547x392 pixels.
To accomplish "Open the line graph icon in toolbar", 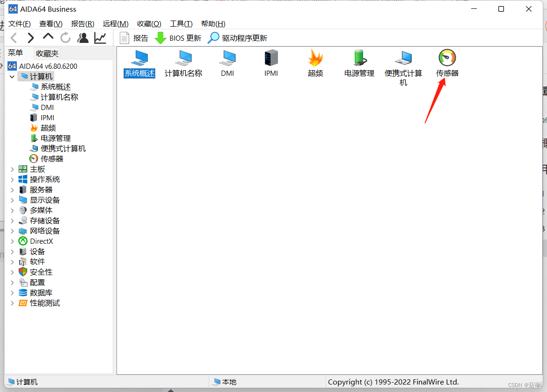I will coord(100,38).
